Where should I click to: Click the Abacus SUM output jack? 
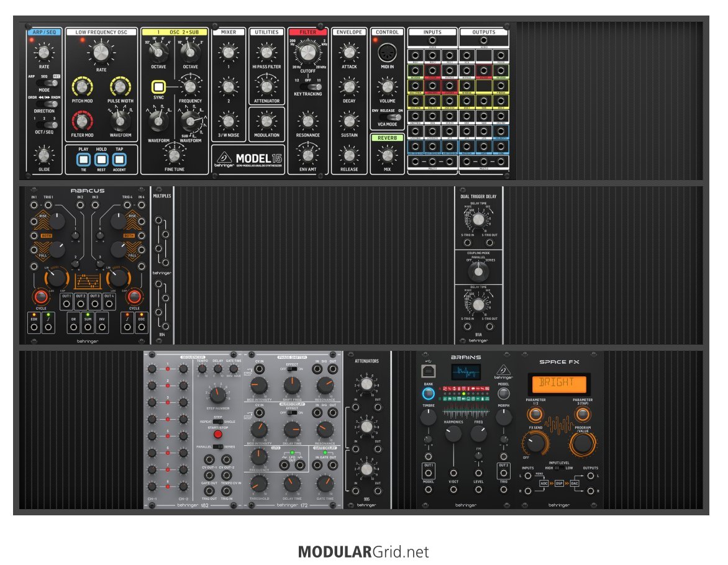tap(88, 327)
